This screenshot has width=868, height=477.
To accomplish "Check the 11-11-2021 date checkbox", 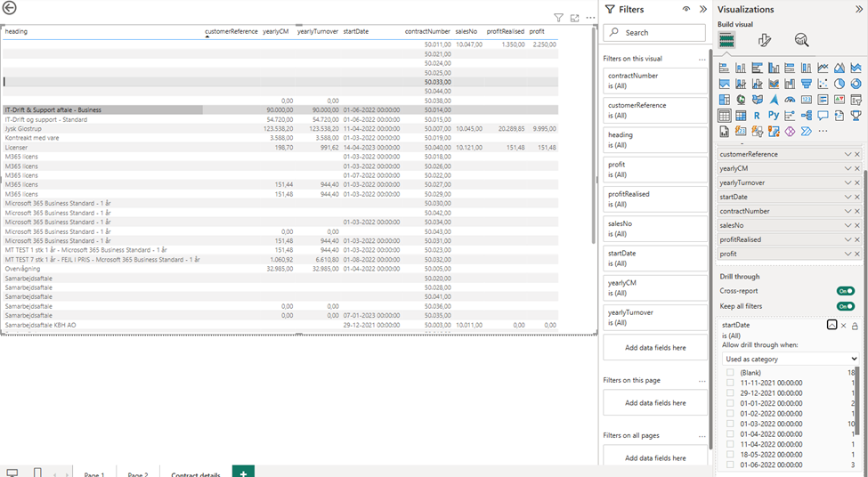I will tap(730, 383).
